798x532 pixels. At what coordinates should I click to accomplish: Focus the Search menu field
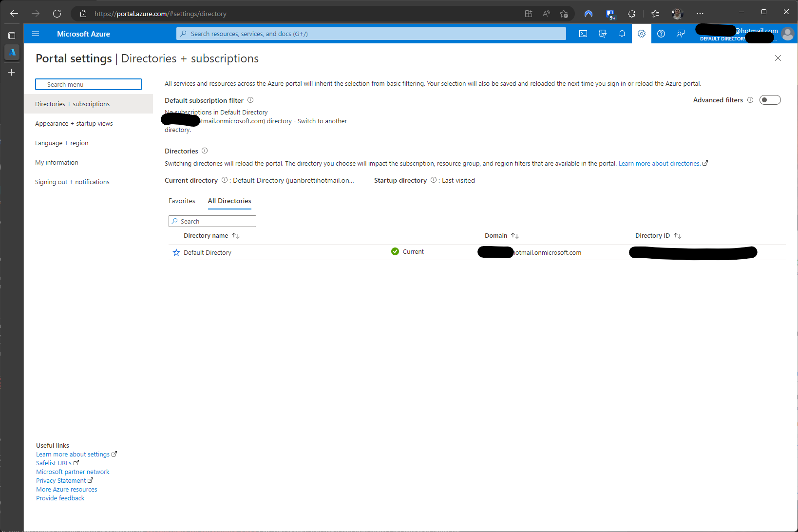tap(88, 84)
